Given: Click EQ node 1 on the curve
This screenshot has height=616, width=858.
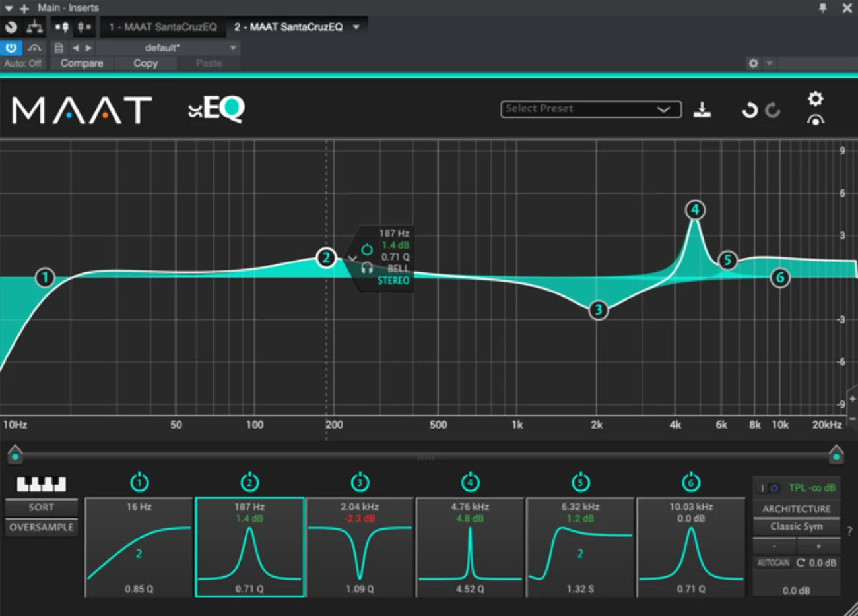Looking at the screenshot, I should [x=45, y=278].
